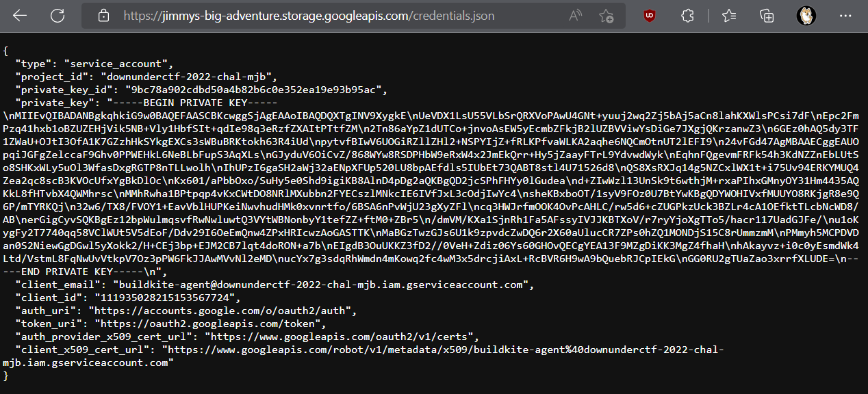
Task: Click the closing curly brace of JSON
Action: tap(5, 376)
